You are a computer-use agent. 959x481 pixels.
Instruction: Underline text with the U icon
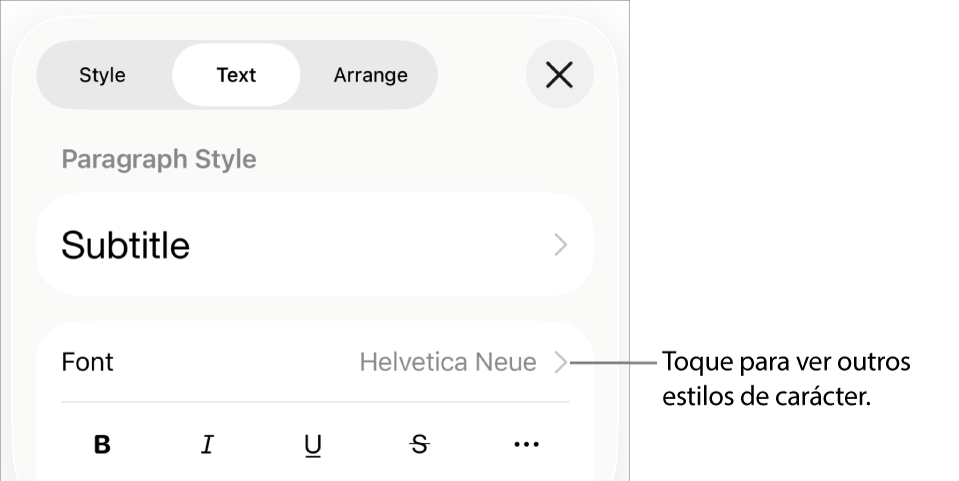[x=313, y=445]
